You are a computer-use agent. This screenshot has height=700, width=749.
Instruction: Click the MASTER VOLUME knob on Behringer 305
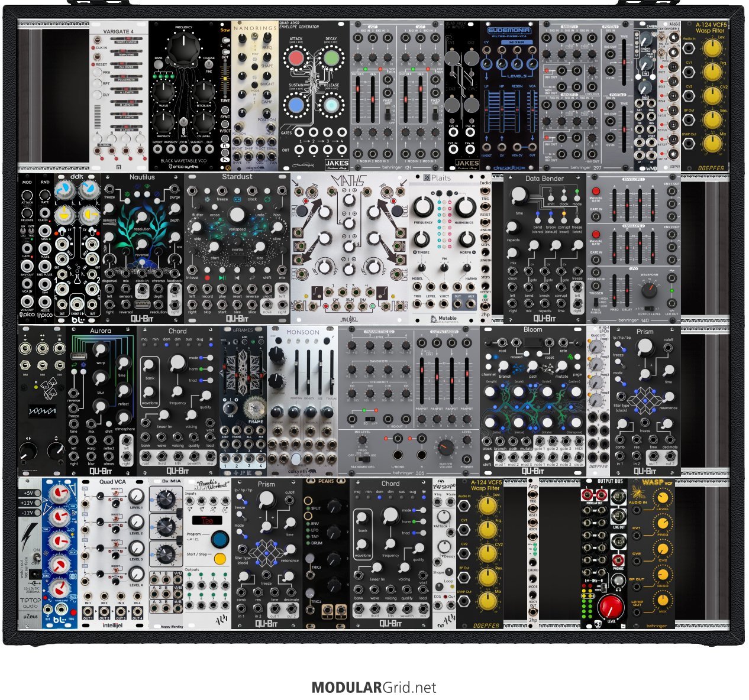tap(447, 448)
